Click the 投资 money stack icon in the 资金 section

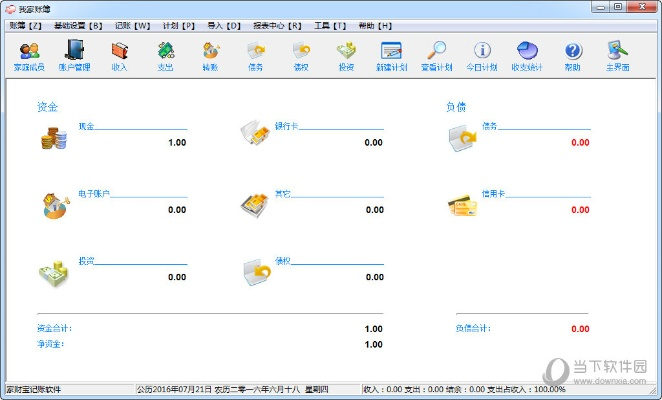tap(54, 274)
